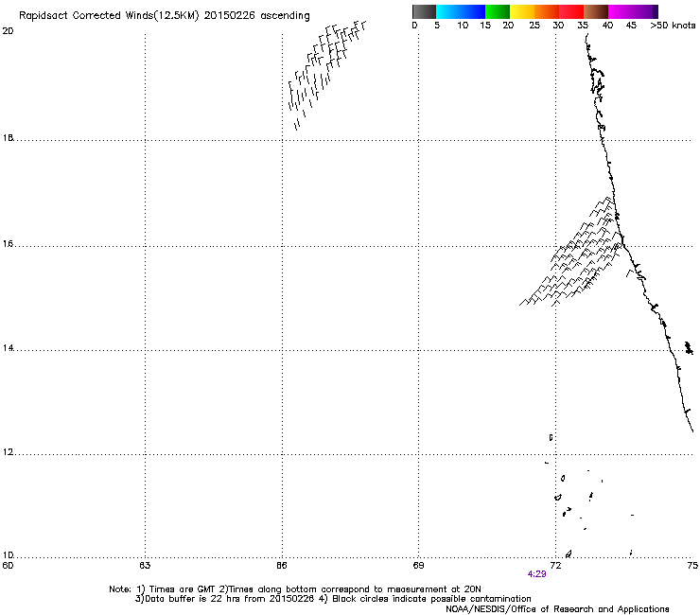Select the blue 10-15 knots legend color

(x=473, y=11)
